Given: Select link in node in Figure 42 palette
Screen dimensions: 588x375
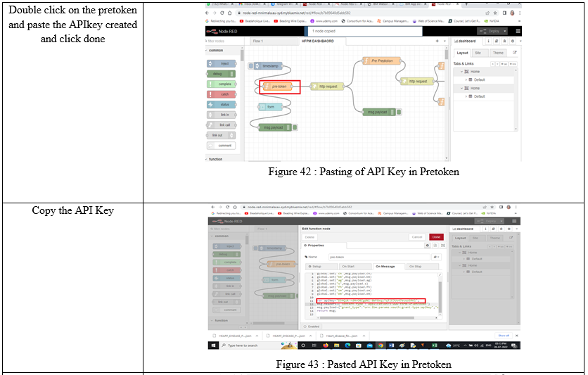Looking at the screenshot, I should point(222,115).
